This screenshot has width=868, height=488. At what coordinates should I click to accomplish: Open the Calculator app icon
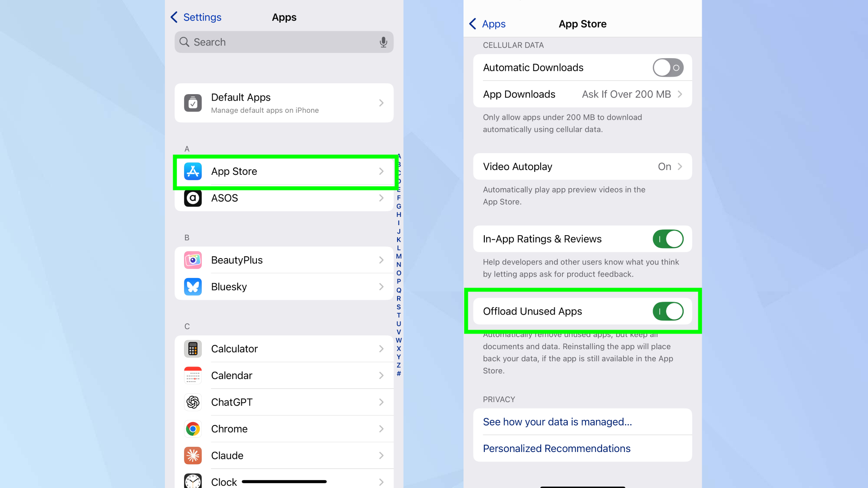click(x=193, y=348)
